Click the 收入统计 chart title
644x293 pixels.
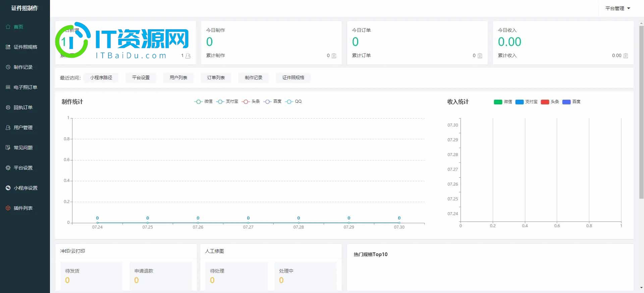click(458, 102)
